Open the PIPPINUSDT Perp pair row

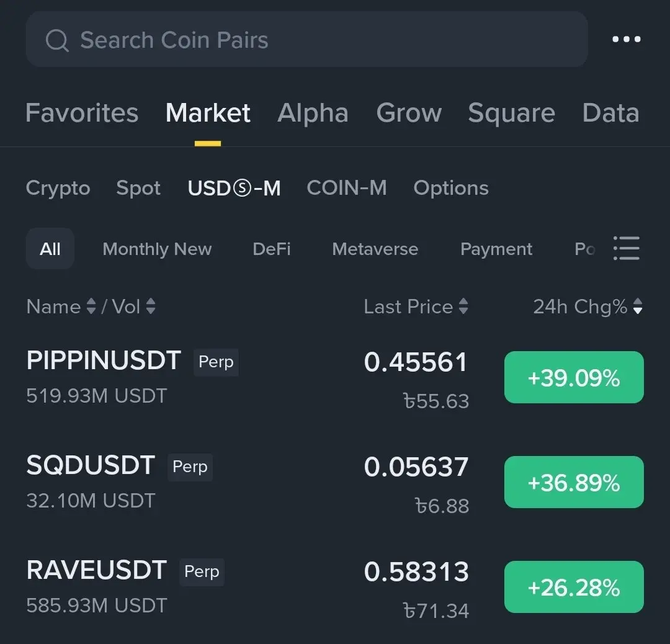pyautogui.click(x=335, y=378)
